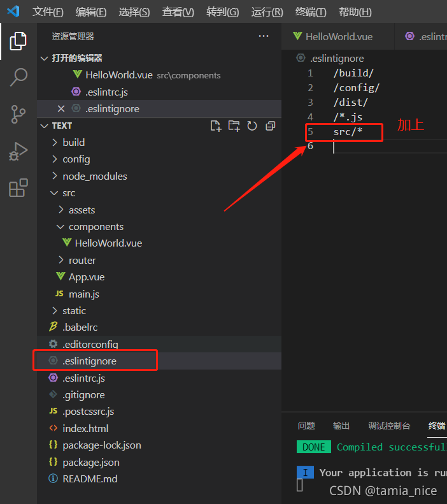The height and width of the screenshot is (504, 447).
Task: Open the Extensions view
Action: pos(18,188)
